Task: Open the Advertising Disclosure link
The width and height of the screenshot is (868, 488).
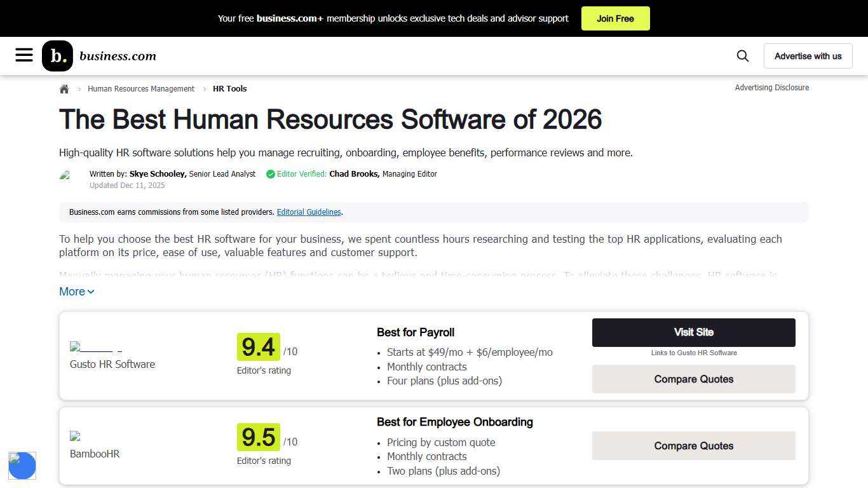Action: pyautogui.click(x=771, y=87)
